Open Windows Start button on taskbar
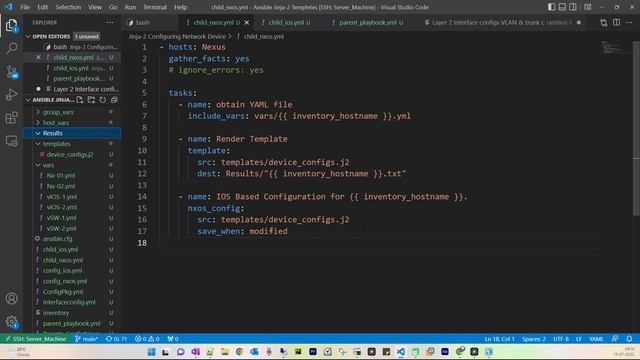The image size is (640, 360). 151,352
